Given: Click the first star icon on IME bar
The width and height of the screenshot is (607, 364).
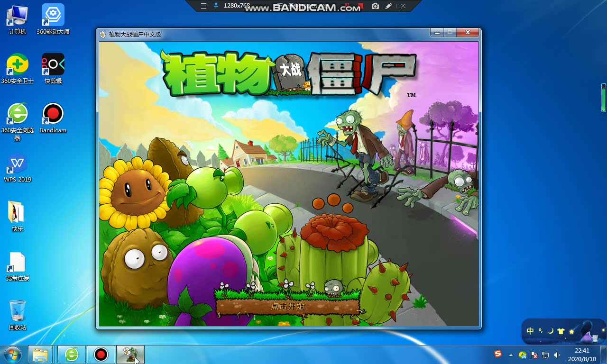Looking at the screenshot, I should coord(571,331).
